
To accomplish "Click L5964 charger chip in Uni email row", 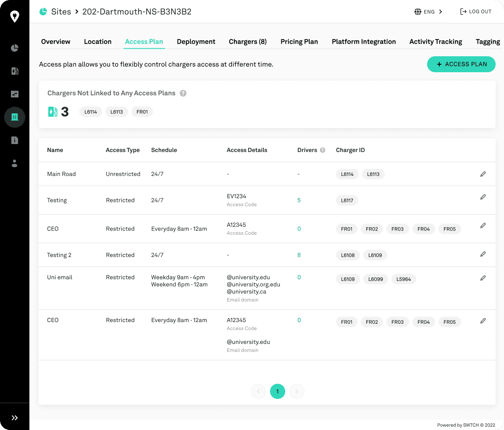I will point(404,279).
